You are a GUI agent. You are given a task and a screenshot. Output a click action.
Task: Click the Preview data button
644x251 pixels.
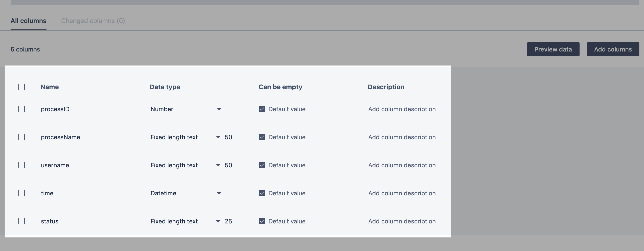pyautogui.click(x=553, y=49)
